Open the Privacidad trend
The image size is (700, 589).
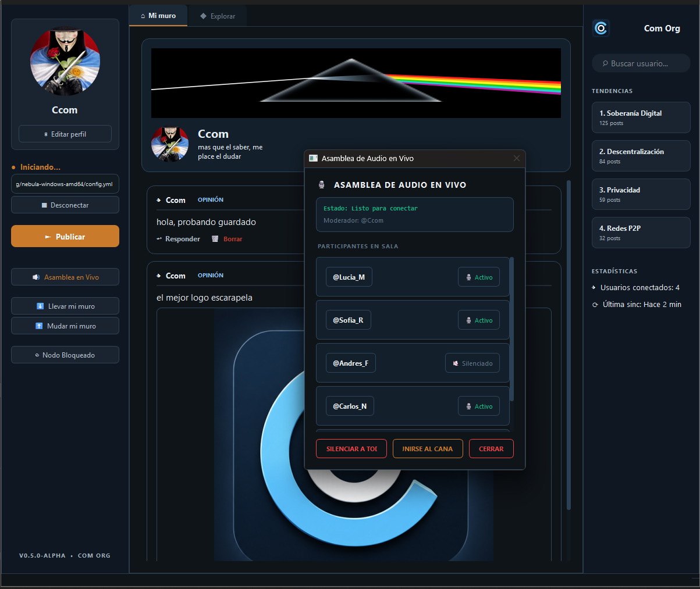point(641,194)
